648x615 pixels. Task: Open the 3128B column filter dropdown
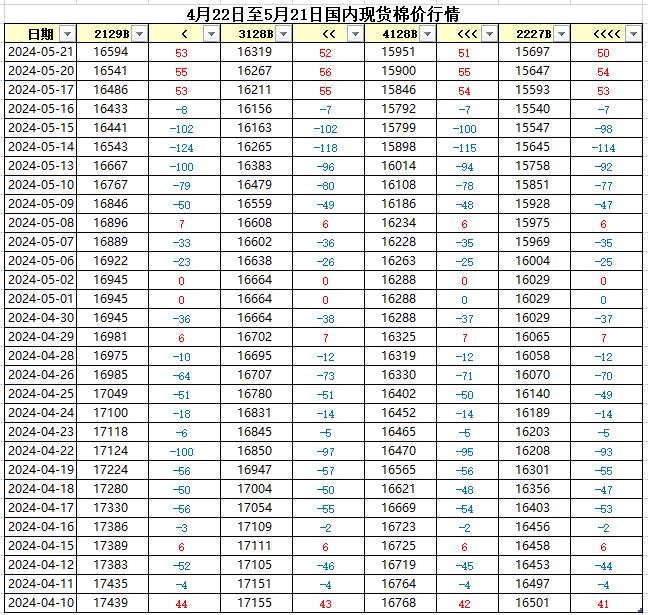click(x=284, y=34)
